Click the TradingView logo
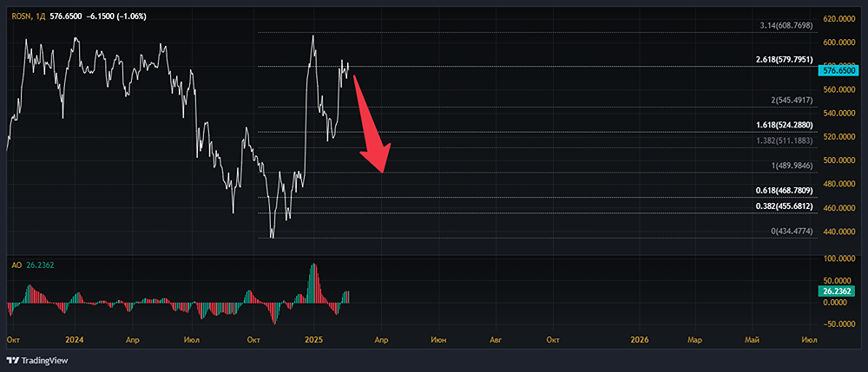868x372 pixels. (x=36, y=360)
